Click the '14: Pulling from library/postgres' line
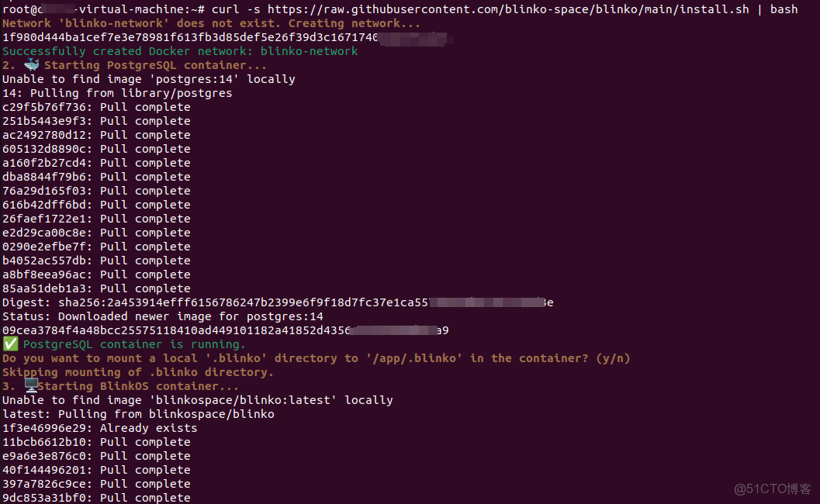820x504 pixels. pyautogui.click(x=116, y=92)
